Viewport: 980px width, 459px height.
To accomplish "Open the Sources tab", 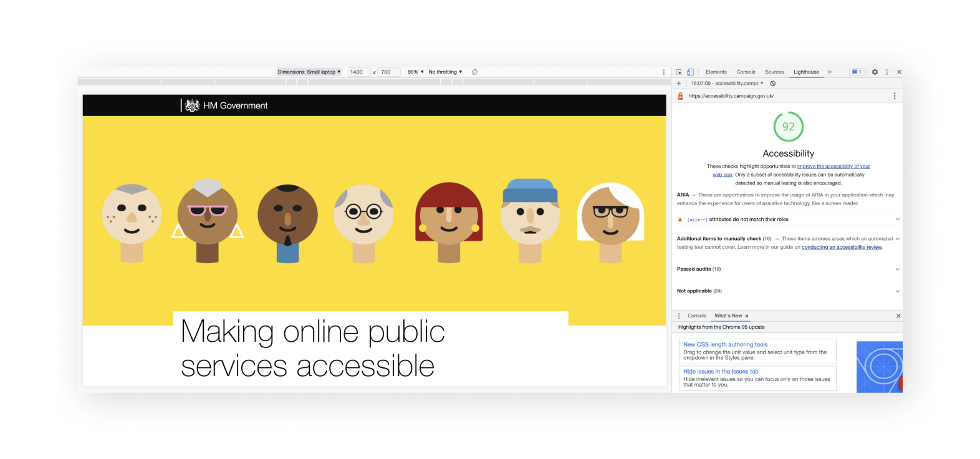I will click(x=774, y=72).
